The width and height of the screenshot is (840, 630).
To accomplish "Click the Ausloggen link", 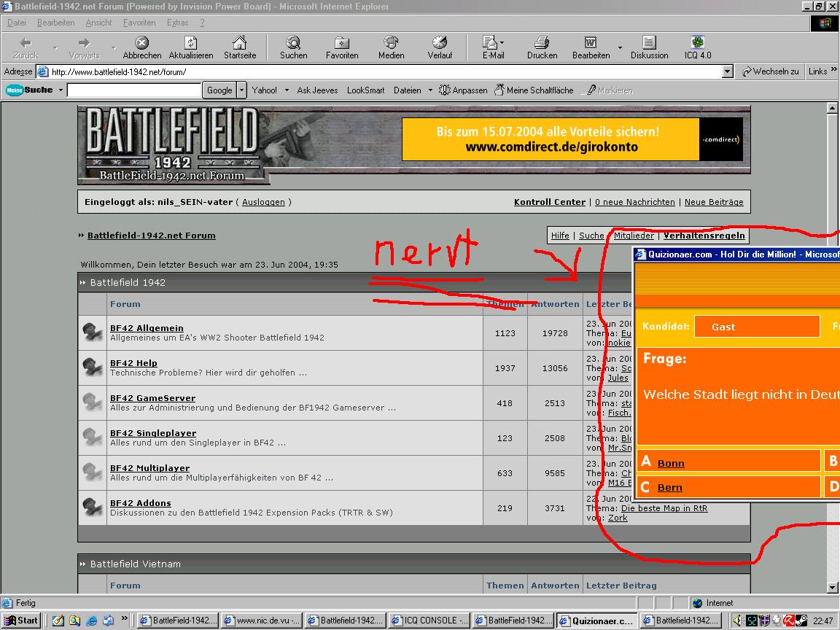I will pyautogui.click(x=263, y=202).
